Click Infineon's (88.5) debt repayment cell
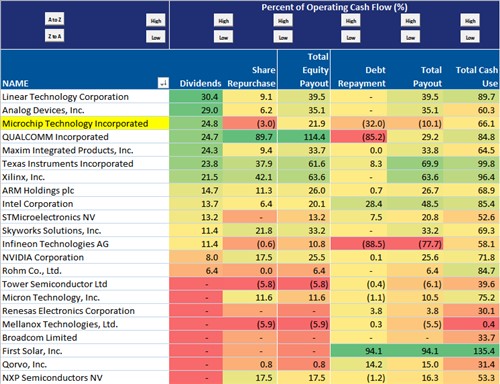500x384 pixels. click(x=359, y=244)
